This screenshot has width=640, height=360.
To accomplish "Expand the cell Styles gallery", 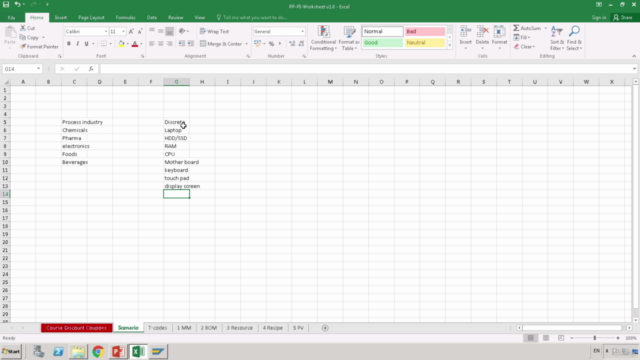I will (450, 46).
